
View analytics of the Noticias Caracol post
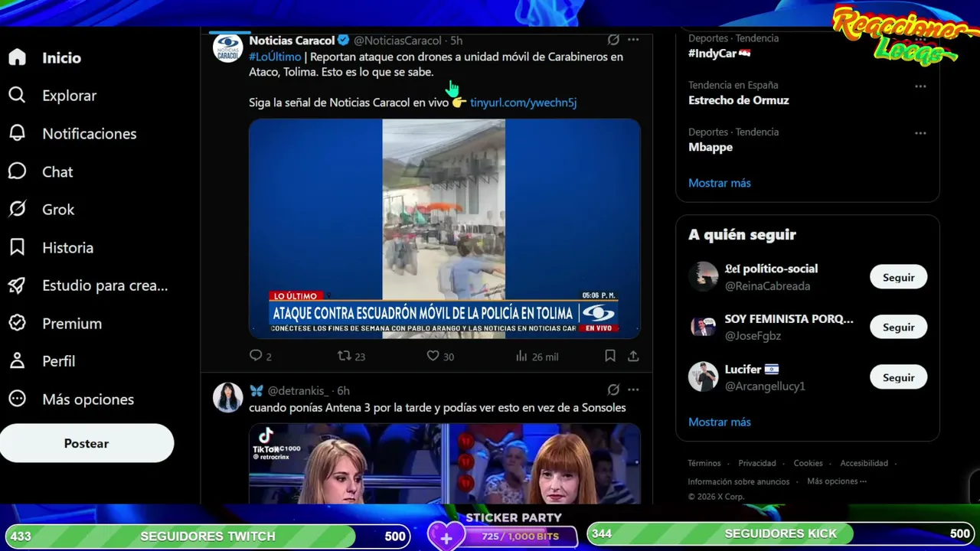pos(521,356)
